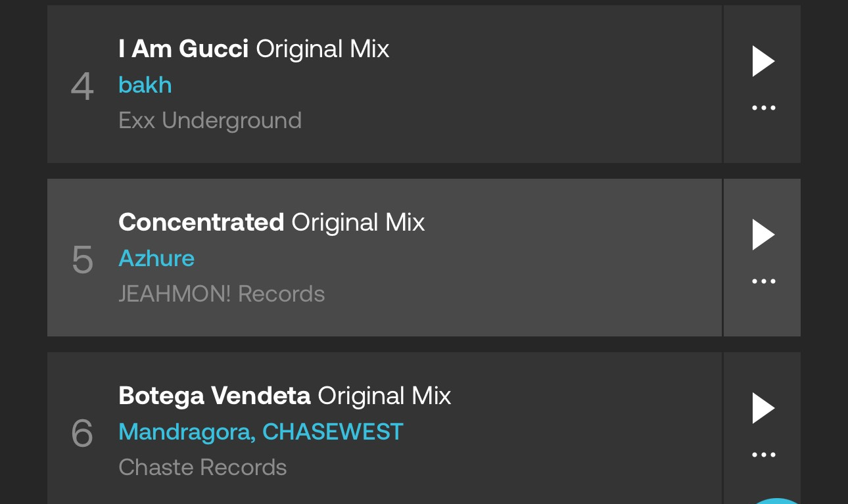Open the Exx Underground label page

click(210, 120)
